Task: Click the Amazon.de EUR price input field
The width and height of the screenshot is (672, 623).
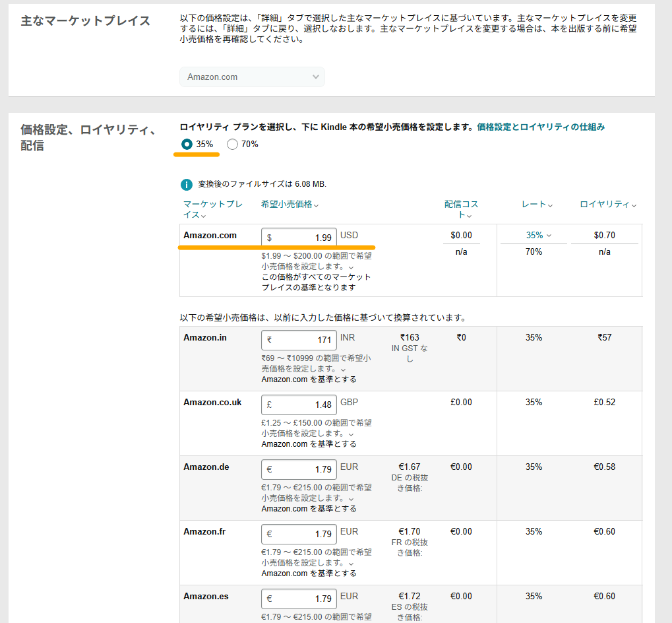Action: [x=299, y=469]
